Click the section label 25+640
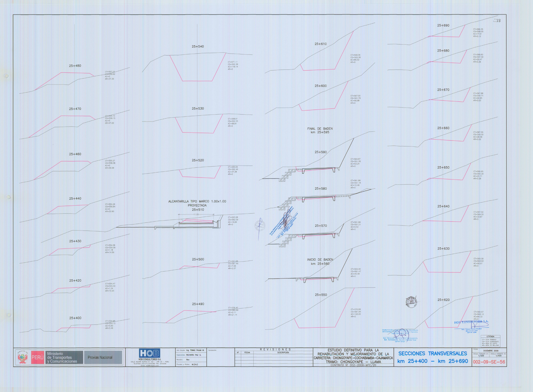 443,206
